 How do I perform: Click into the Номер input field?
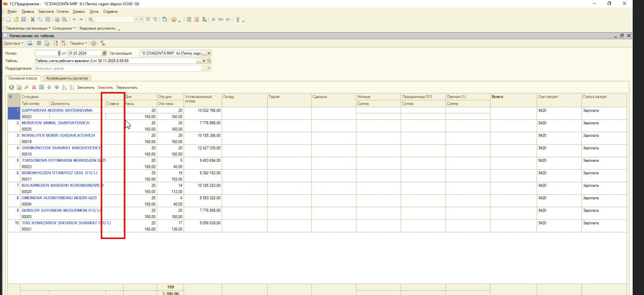(x=47, y=53)
